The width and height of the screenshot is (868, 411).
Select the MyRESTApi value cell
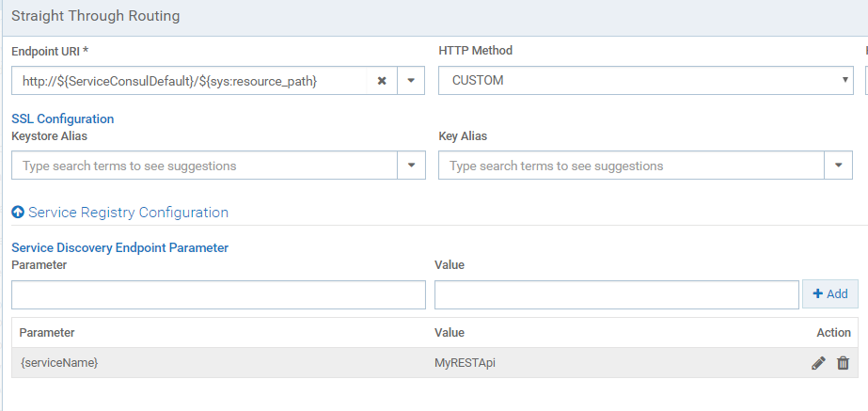(465, 363)
